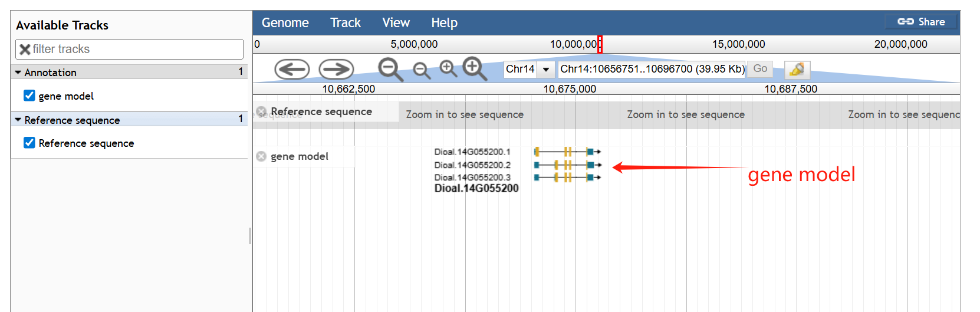Toggle the Reference sequence track checkbox
The image size is (980, 312).
click(x=29, y=143)
